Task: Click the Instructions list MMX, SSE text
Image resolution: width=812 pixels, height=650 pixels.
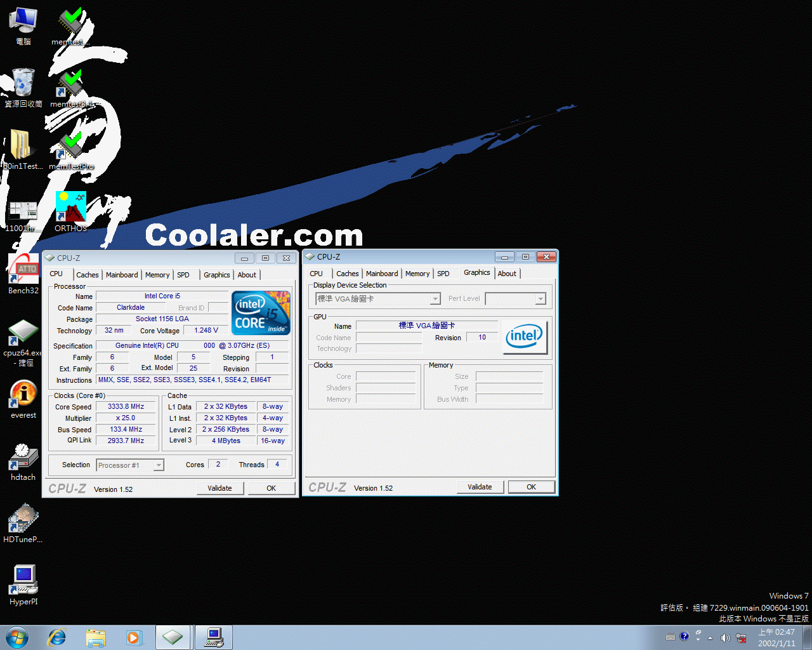Action: 193,380
